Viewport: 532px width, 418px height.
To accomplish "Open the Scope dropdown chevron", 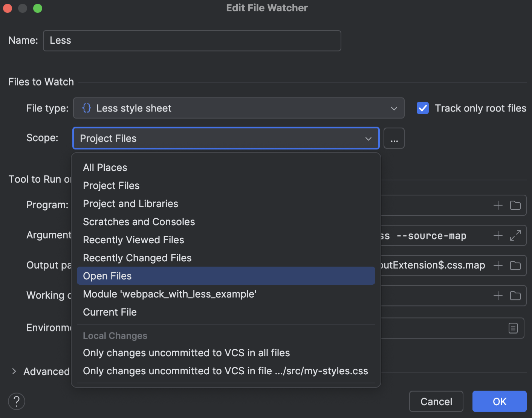I will click(x=368, y=139).
